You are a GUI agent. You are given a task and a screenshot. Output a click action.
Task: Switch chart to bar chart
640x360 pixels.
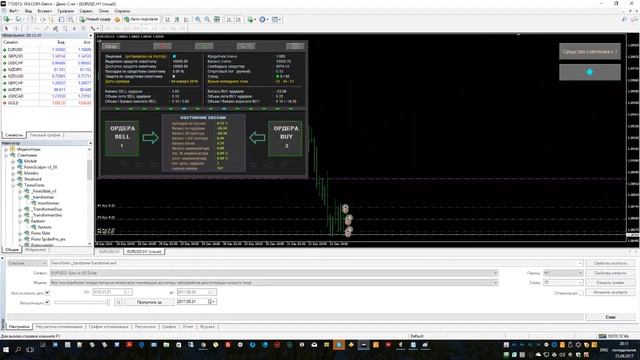click(167, 19)
